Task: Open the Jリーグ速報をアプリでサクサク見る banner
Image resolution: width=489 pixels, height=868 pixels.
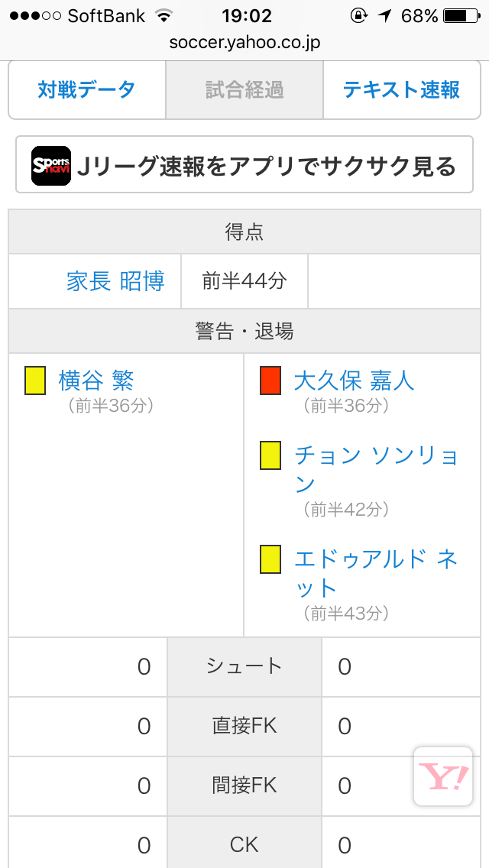Action: (244, 164)
